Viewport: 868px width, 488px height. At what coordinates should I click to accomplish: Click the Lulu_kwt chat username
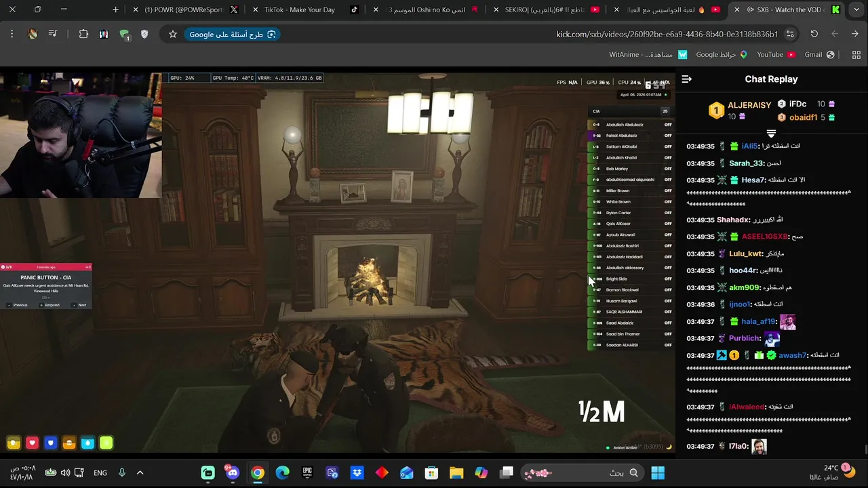point(747,253)
